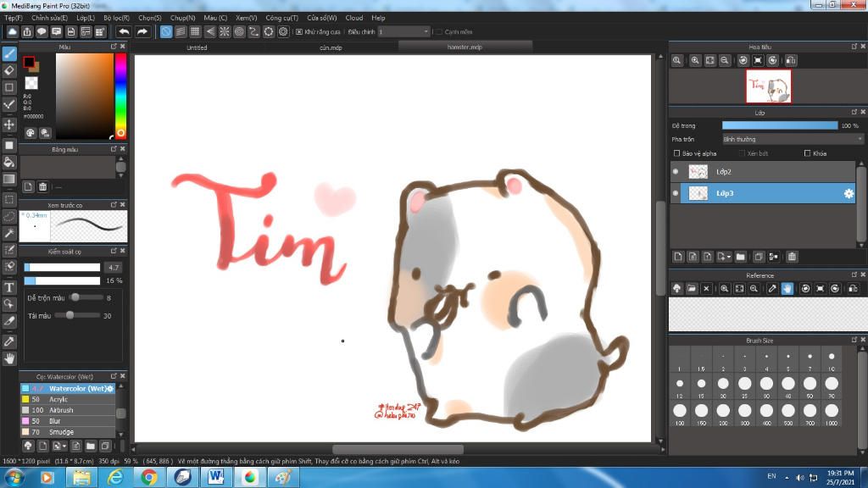The height and width of the screenshot is (488, 868).
Task: Toggle the Khử răng cưa checkbox
Action: point(299,32)
